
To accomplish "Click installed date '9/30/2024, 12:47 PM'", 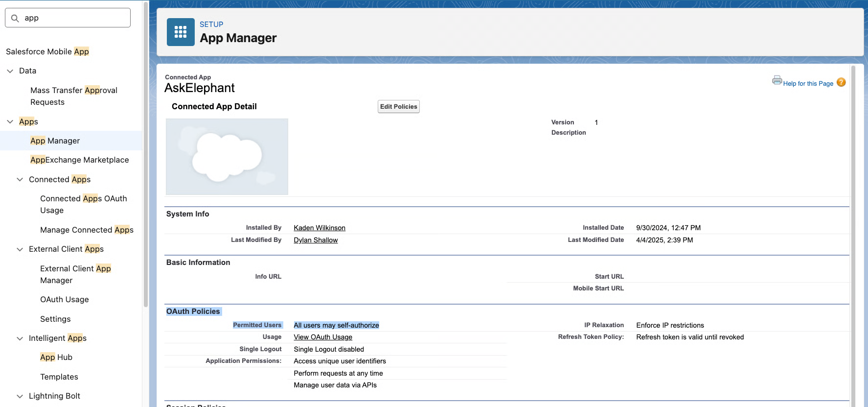I will (x=668, y=228).
